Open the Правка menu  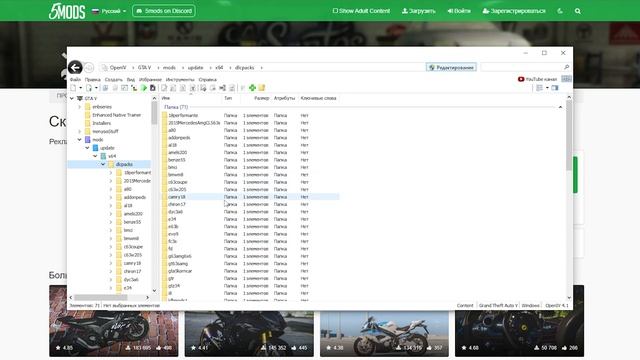tap(93, 80)
